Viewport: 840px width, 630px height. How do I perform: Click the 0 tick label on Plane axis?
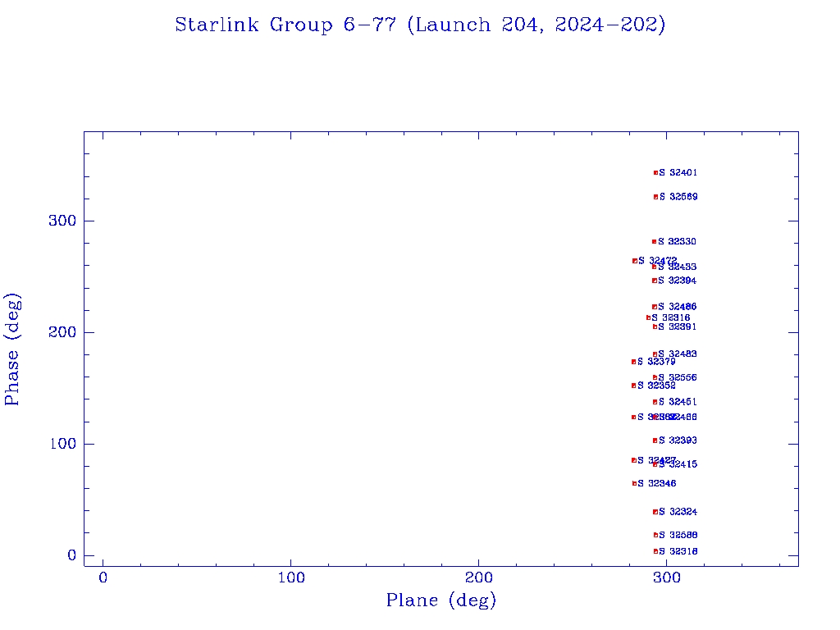pos(103,577)
